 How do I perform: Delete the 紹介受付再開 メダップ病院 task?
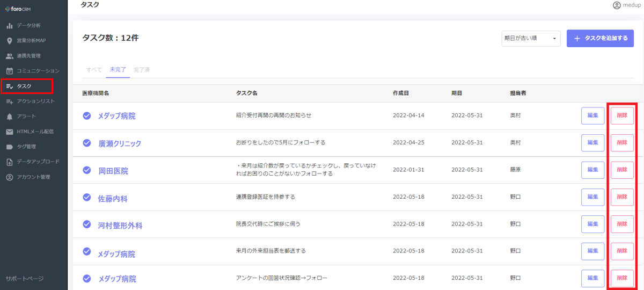coord(622,115)
